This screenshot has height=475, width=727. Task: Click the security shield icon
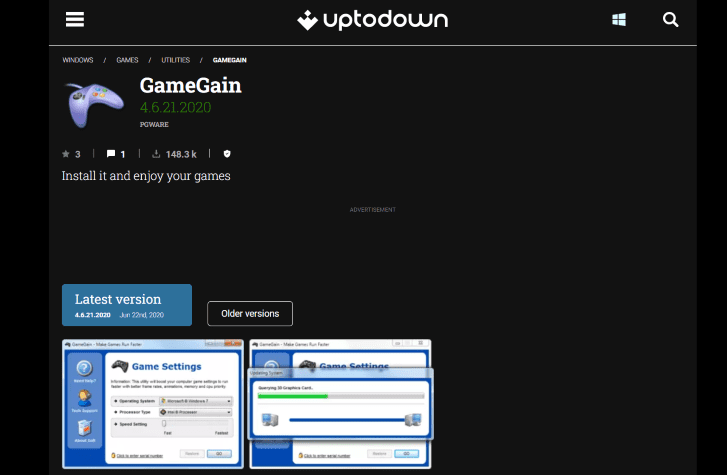coord(227,154)
